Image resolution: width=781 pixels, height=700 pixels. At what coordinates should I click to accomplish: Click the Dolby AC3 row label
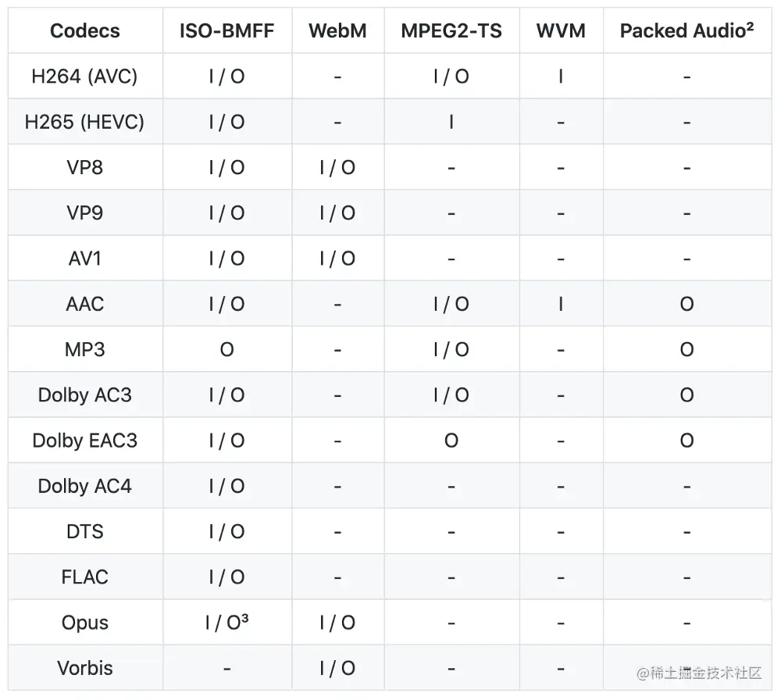pyautogui.click(x=84, y=395)
